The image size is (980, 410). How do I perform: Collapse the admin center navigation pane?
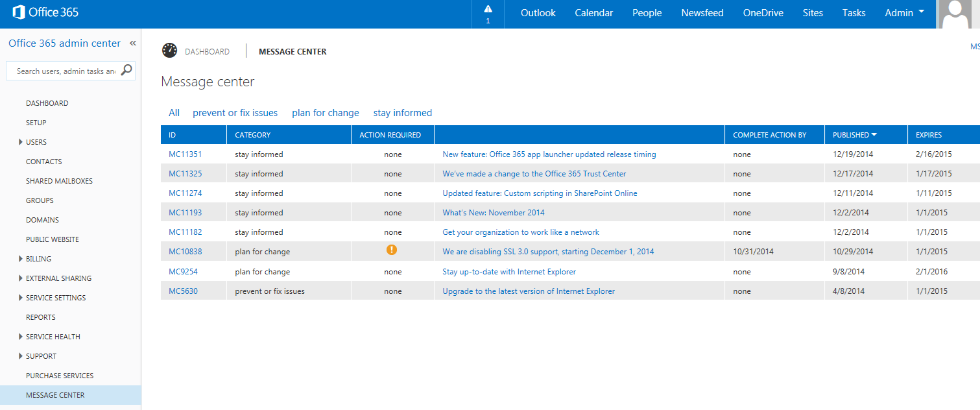click(133, 43)
